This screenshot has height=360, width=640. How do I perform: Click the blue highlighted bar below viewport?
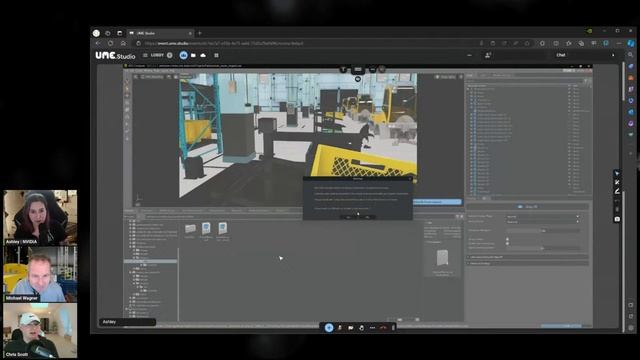coord(438,202)
